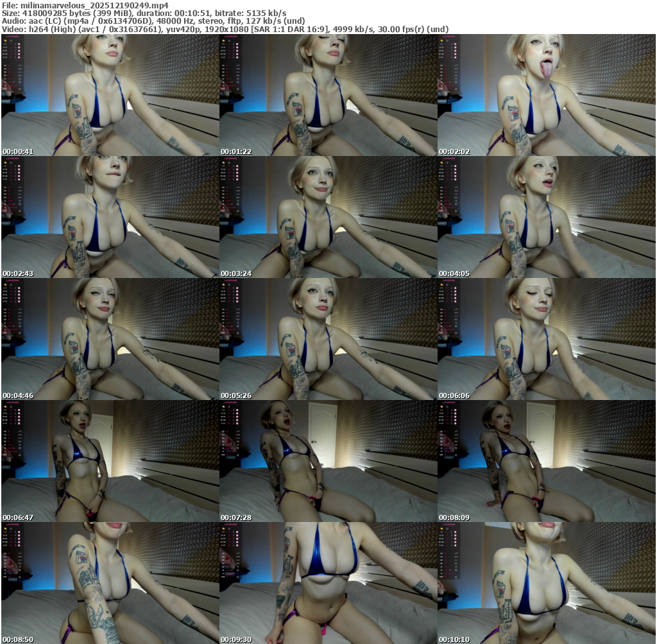Image resolution: width=657 pixels, height=644 pixels.
Task: Open the frame at 00:07:28
Action: click(x=328, y=460)
